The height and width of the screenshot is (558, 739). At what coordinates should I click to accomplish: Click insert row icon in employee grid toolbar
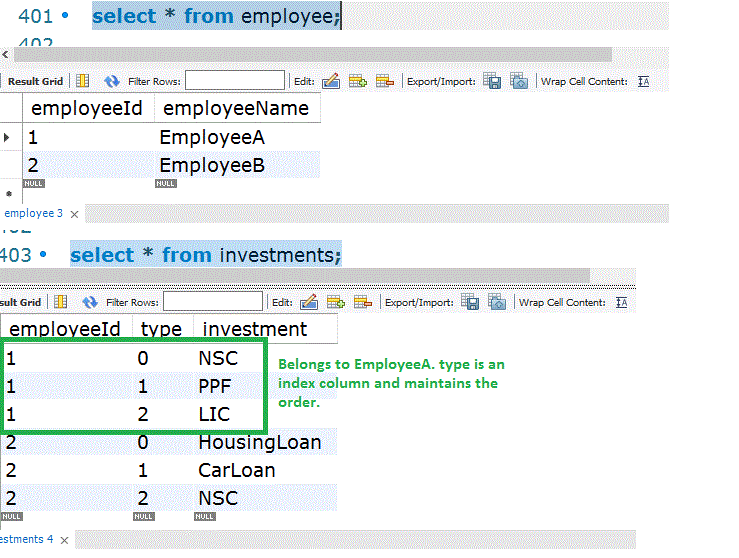pos(358,81)
